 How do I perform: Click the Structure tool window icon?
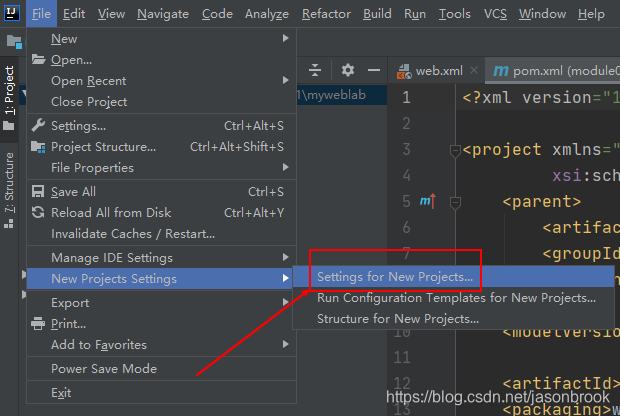(x=9, y=224)
